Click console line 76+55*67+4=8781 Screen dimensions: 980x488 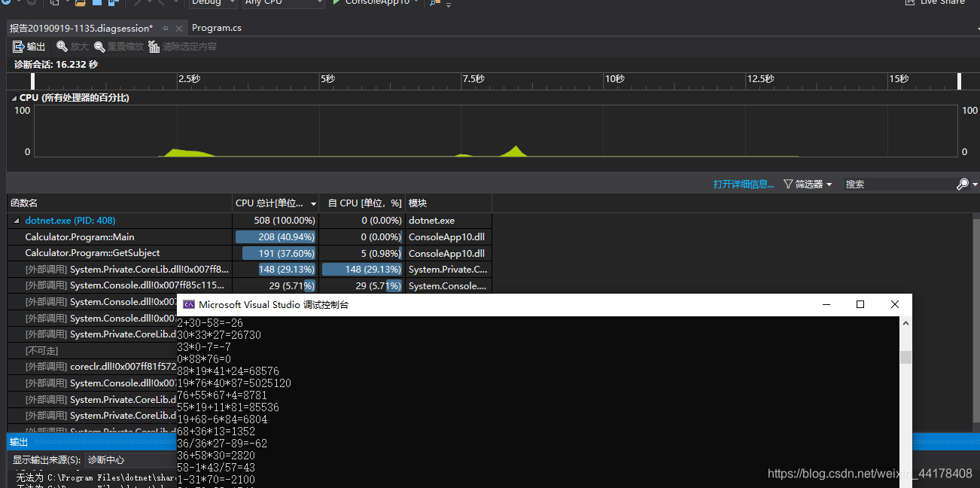click(222, 395)
